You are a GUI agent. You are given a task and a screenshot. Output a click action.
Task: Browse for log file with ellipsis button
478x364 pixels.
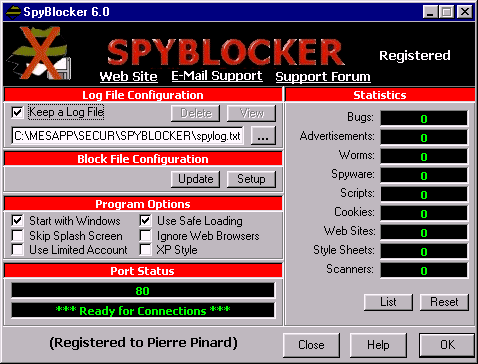click(263, 135)
